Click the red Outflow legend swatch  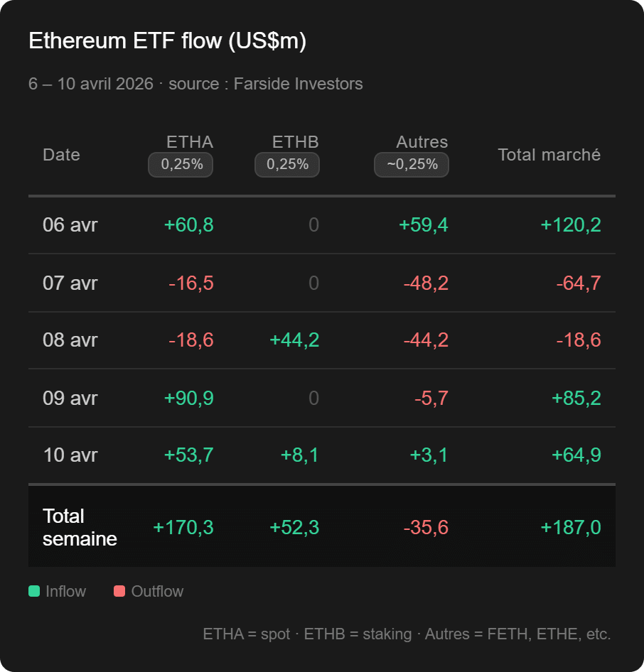click(x=119, y=591)
